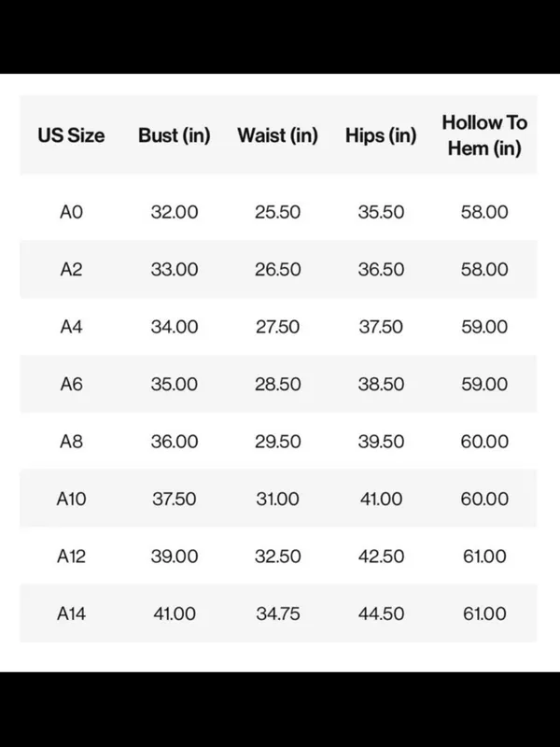560x747 pixels.
Task: Select the 25.50 waist measurement
Action: tap(277, 212)
